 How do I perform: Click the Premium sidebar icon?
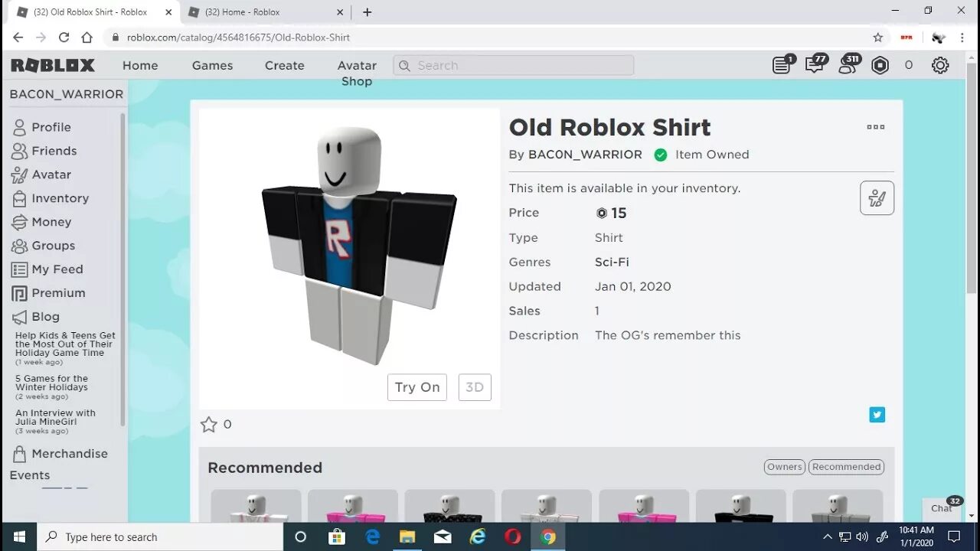click(19, 293)
